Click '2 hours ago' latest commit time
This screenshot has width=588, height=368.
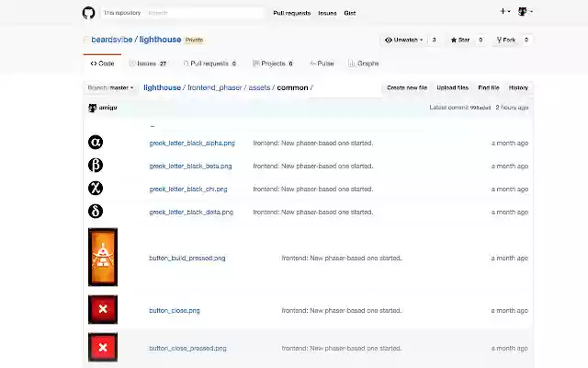tap(512, 108)
